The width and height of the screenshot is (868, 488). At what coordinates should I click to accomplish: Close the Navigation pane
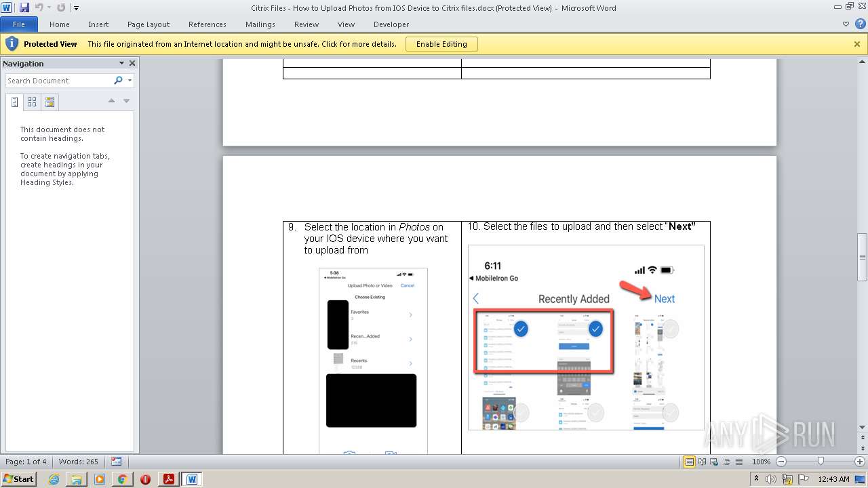132,63
